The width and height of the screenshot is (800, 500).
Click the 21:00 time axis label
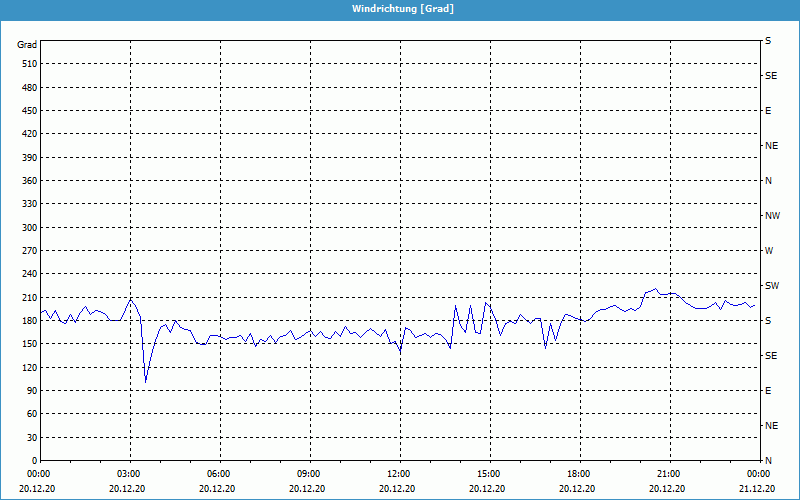click(669, 474)
